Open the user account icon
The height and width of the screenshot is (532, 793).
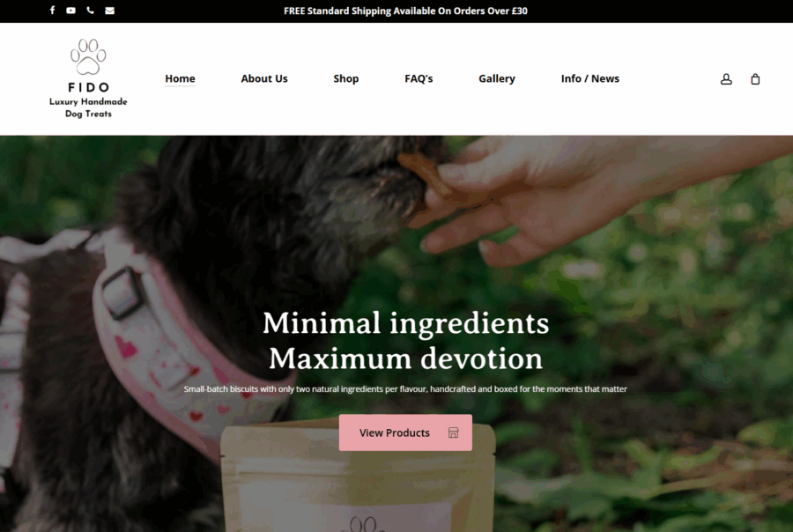(726, 79)
